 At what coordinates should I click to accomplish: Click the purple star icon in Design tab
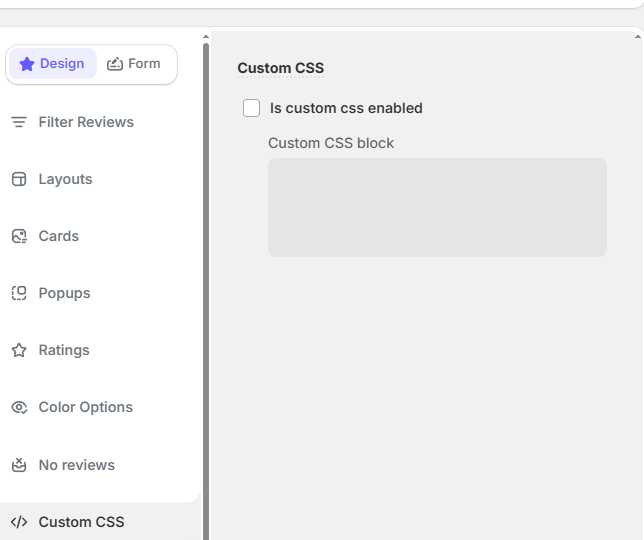(x=27, y=64)
